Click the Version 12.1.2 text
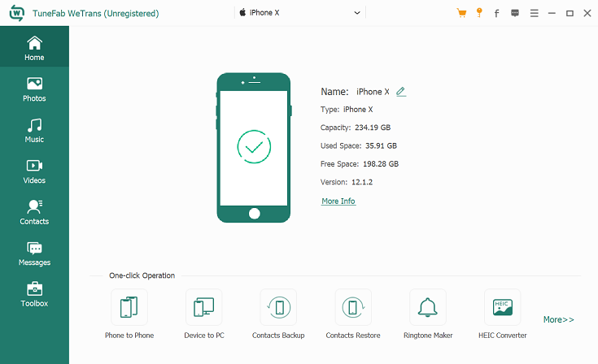This screenshot has height=364, width=598. pyautogui.click(x=347, y=182)
